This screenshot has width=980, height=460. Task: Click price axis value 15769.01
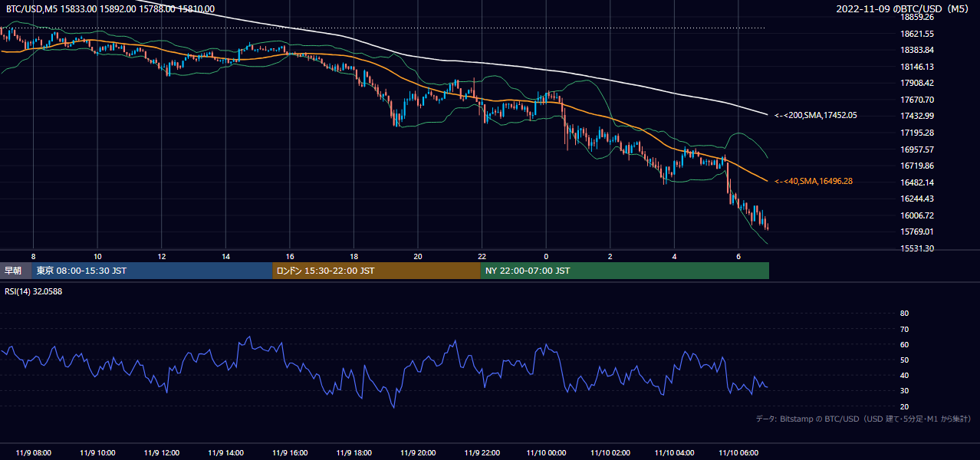click(x=916, y=232)
